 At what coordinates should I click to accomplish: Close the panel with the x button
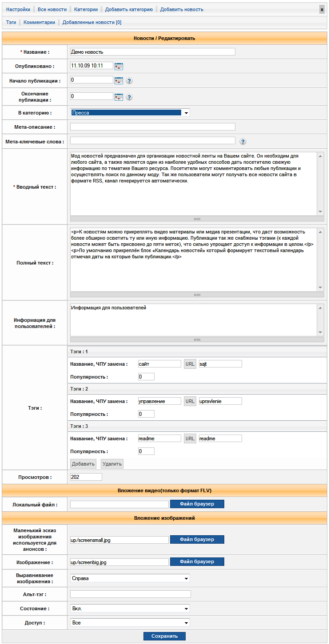tap(322, 9)
